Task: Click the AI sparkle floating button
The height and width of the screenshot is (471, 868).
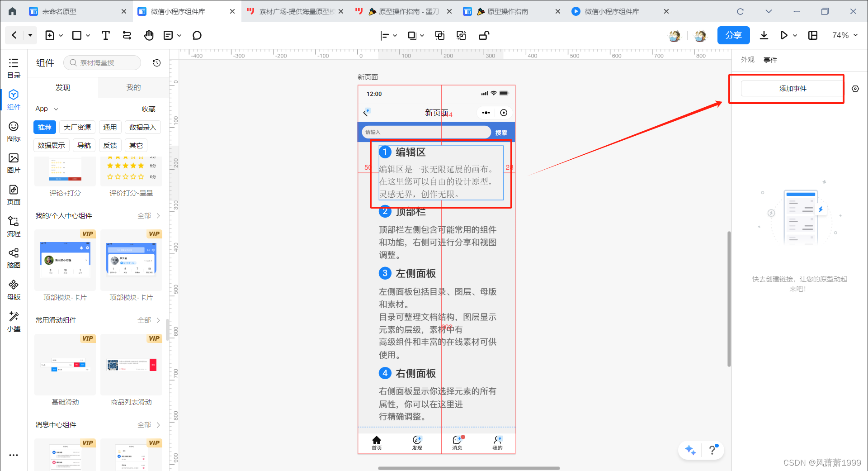Action: tap(690, 450)
